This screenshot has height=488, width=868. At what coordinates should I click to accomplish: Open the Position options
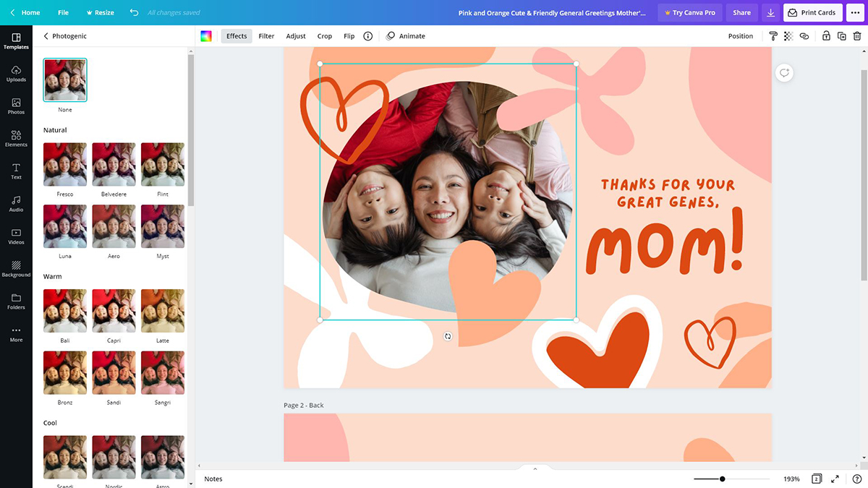point(740,36)
